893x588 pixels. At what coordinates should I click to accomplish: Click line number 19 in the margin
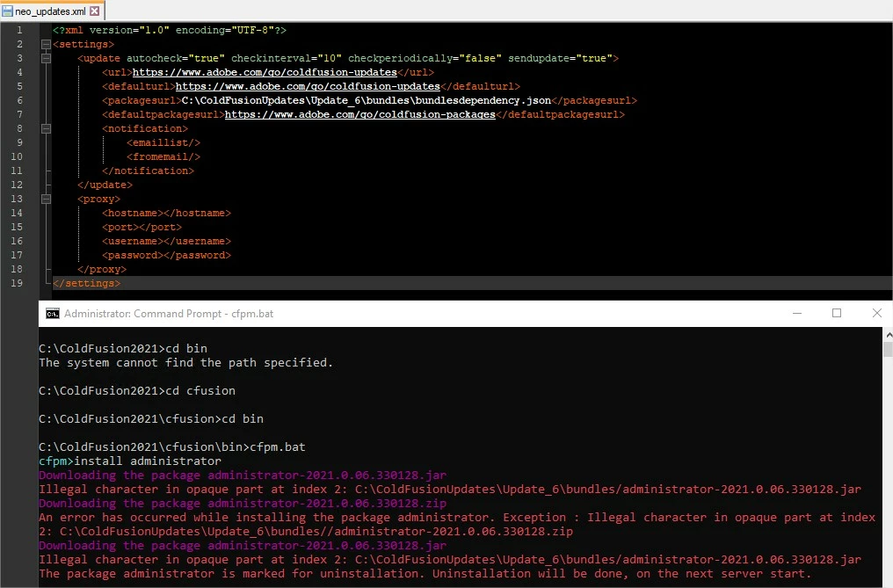(x=17, y=283)
